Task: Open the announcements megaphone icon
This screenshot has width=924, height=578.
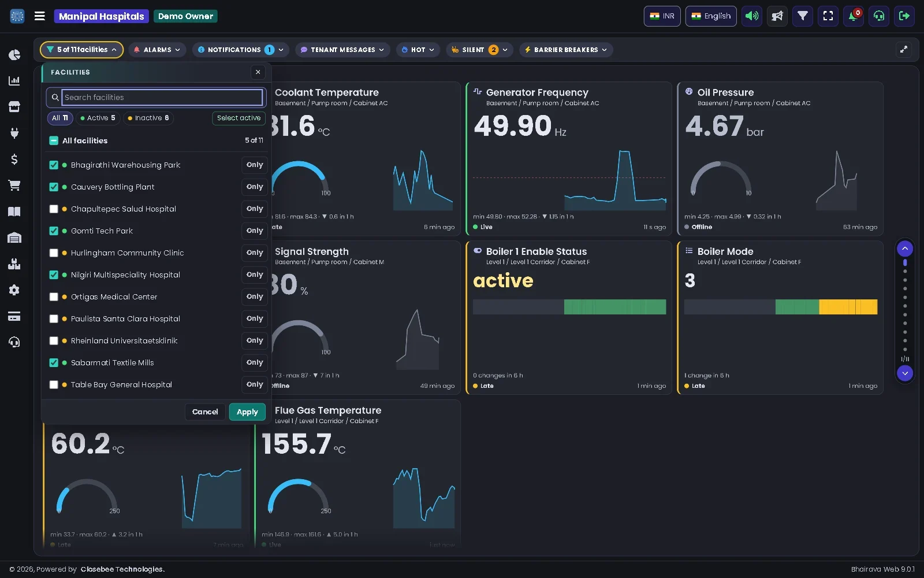Action: (777, 16)
